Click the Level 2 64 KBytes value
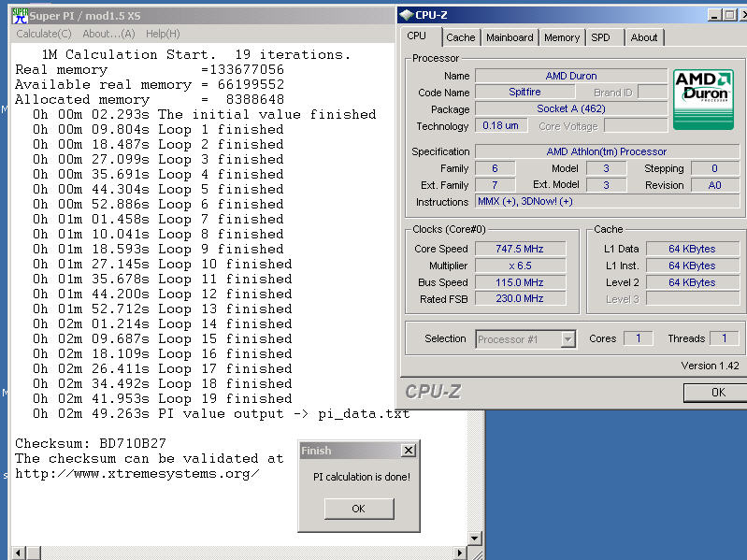This screenshot has width=747, height=560. click(x=693, y=282)
